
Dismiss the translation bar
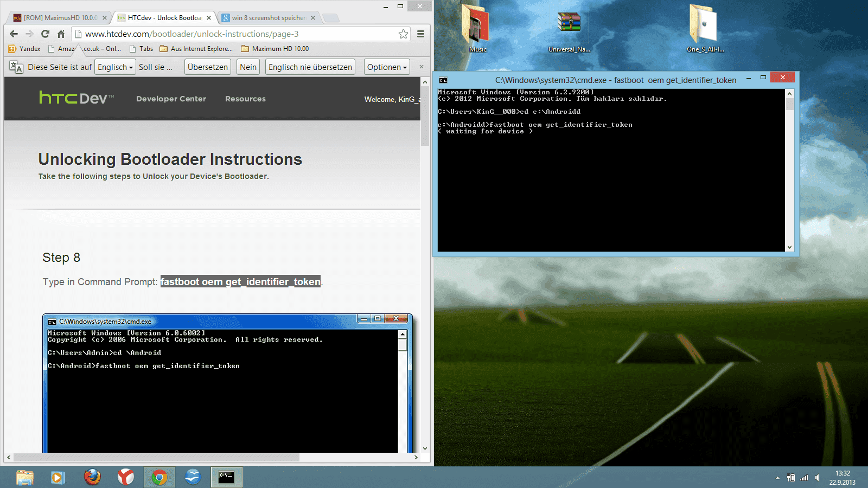[421, 67]
